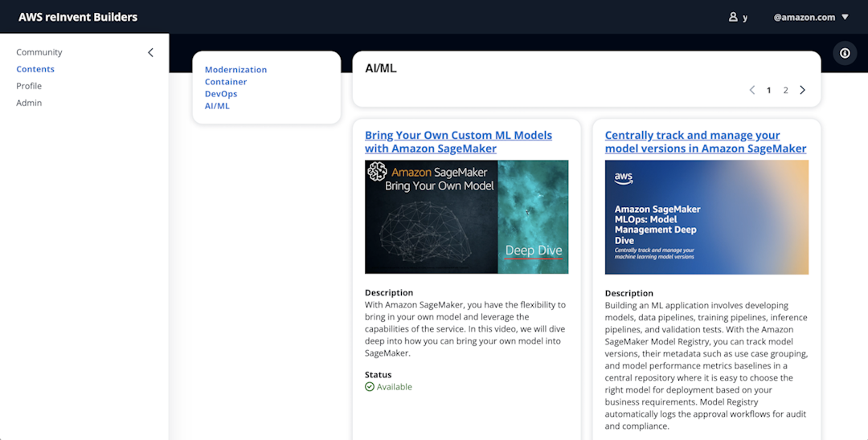Select page 2 in pagination
Screen dimensions: 868x440
785,90
